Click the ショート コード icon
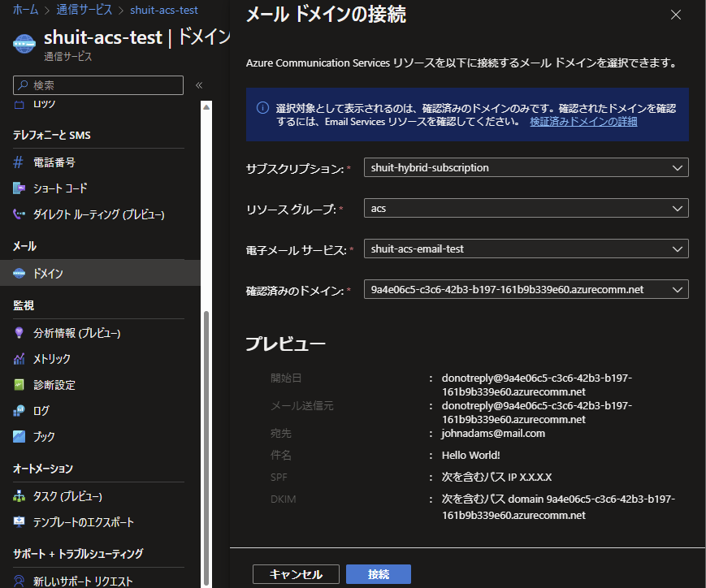The image size is (706, 588). pos(19,188)
